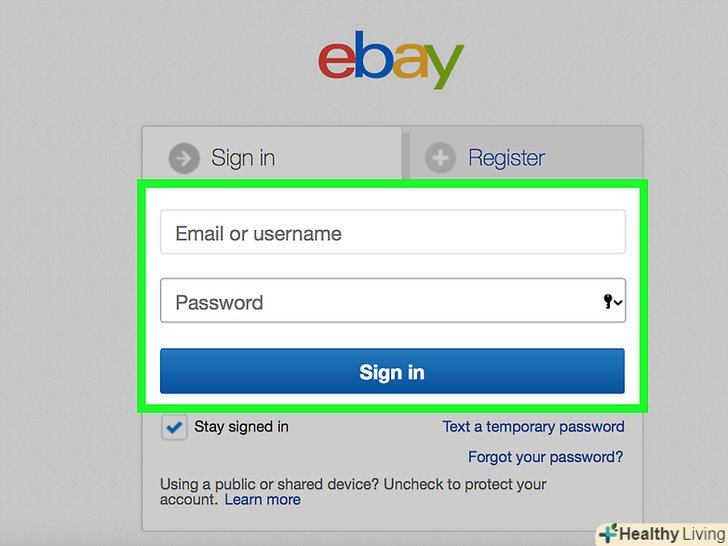
Task: Open the Learn more link
Action: 262,500
